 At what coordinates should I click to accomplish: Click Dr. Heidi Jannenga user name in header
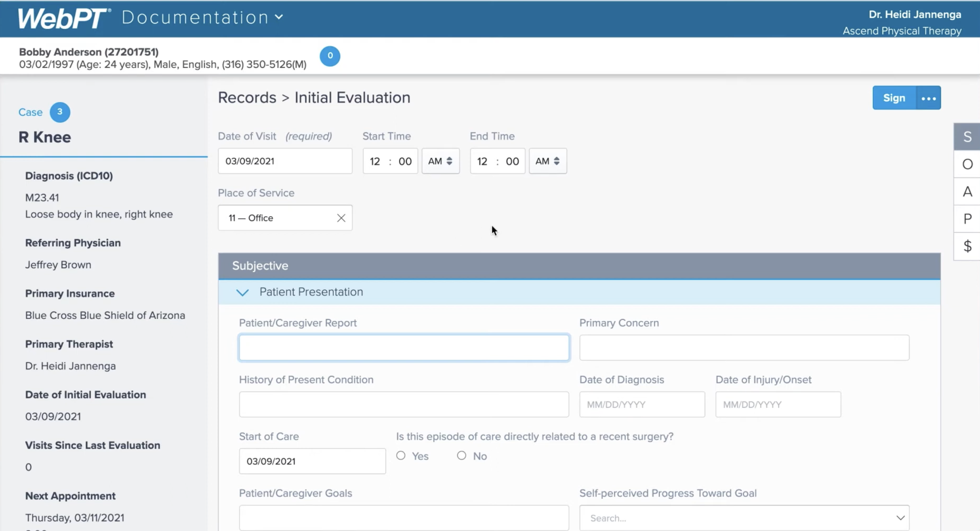pyautogui.click(x=915, y=14)
